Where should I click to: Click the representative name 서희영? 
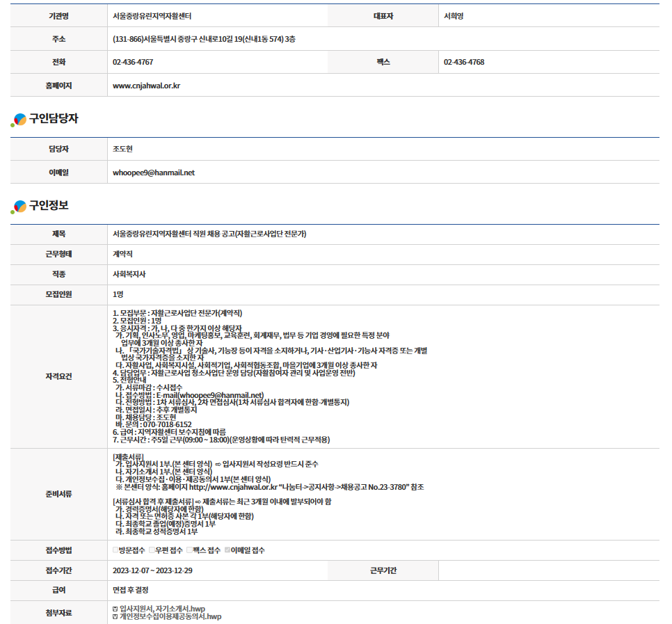[454, 15]
